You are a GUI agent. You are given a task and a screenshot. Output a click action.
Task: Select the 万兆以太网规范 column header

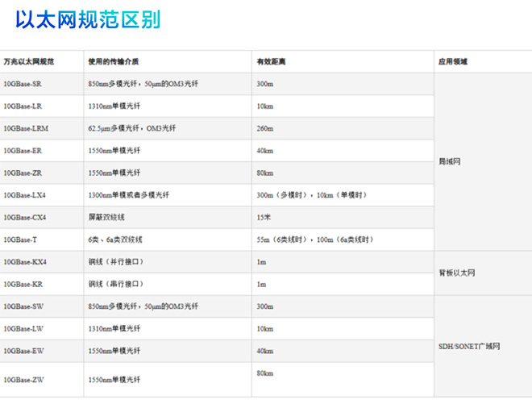point(28,61)
